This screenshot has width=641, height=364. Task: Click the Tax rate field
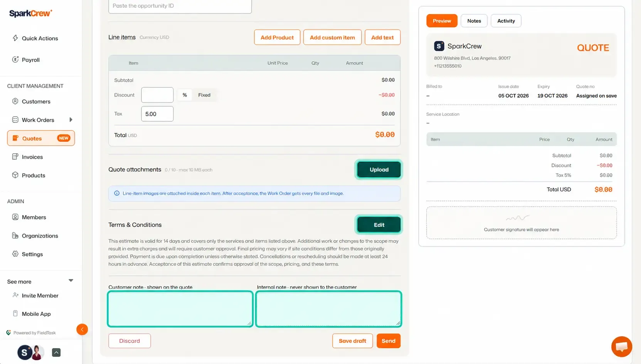click(157, 114)
